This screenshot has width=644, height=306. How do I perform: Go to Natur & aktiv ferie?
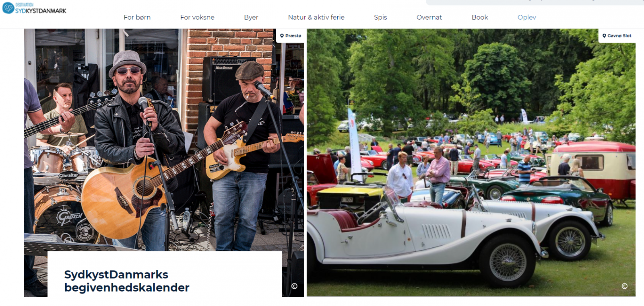point(316,17)
